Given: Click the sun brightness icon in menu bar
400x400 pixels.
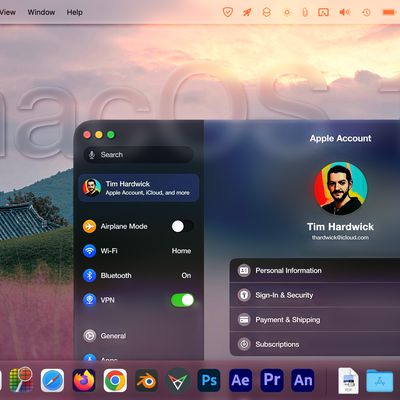Looking at the screenshot, I should tap(287, 12).
